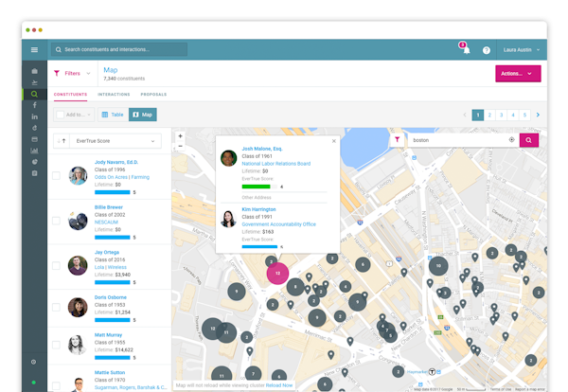The width and height of the screenshot is (568, 392).
Task: Open Facebook section in sidebar
Action: pos(35,105)
